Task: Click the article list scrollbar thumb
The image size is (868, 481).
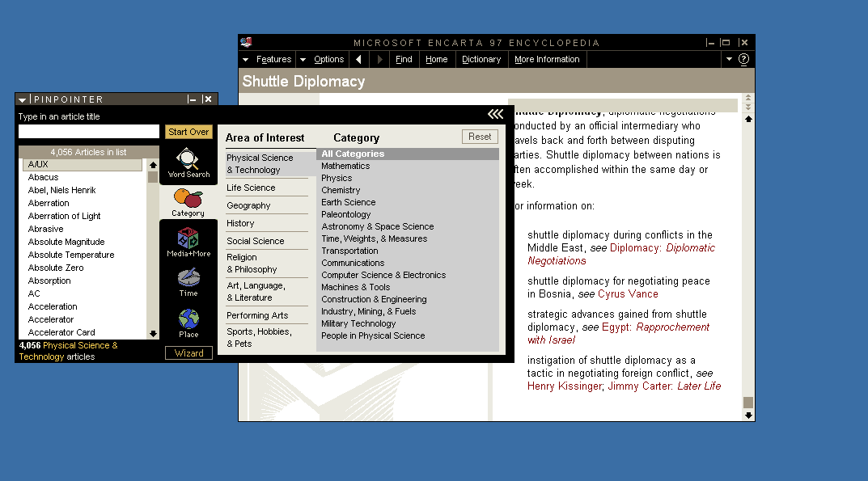Action: coord(153,177)
